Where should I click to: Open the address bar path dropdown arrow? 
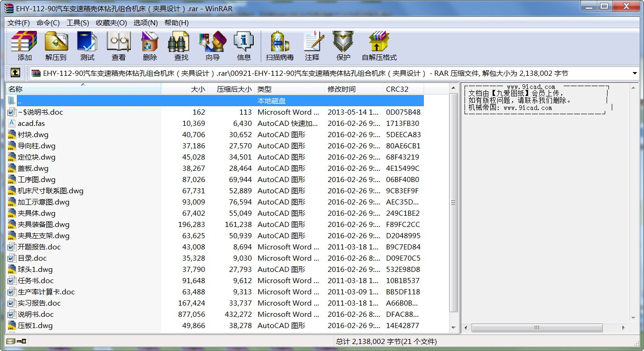pos(635,73)
